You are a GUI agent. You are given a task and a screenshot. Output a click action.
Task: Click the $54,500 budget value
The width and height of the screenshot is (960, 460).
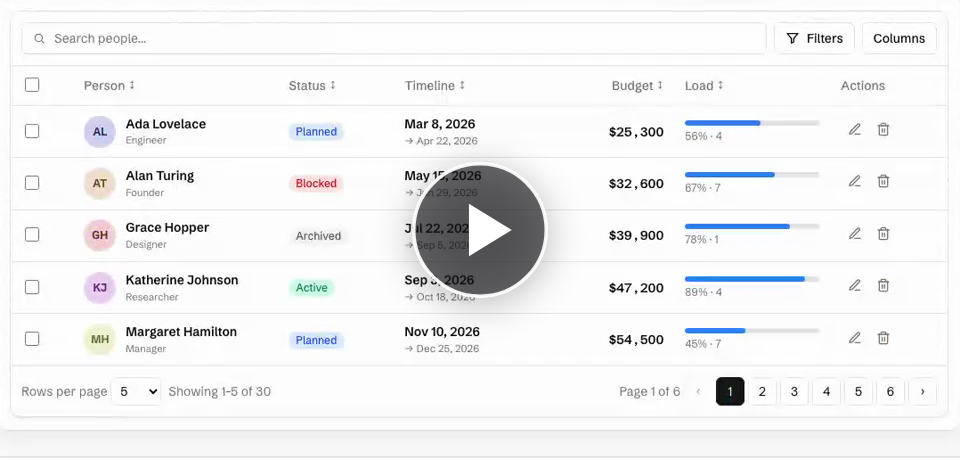(x=636, y=340)
